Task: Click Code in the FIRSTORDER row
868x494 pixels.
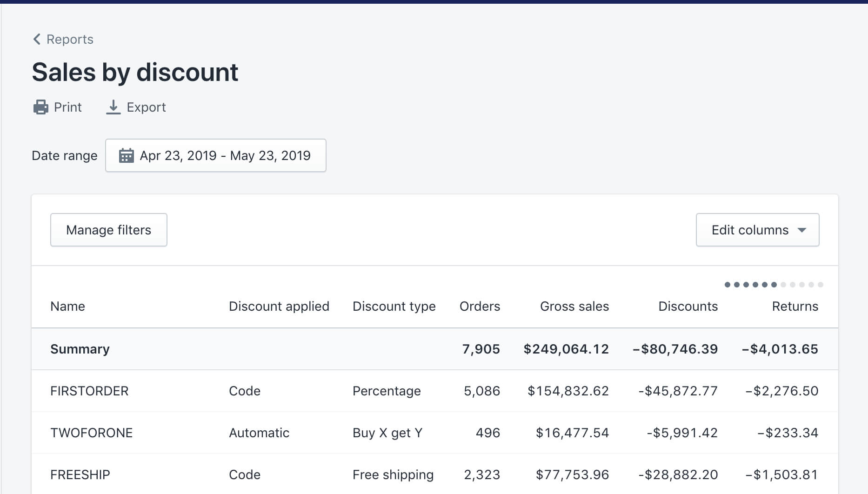Action: click(245, 391)
